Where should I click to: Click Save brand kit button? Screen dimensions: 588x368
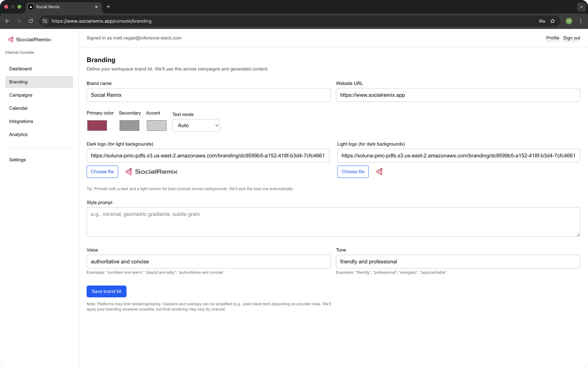tap(106, 291)
